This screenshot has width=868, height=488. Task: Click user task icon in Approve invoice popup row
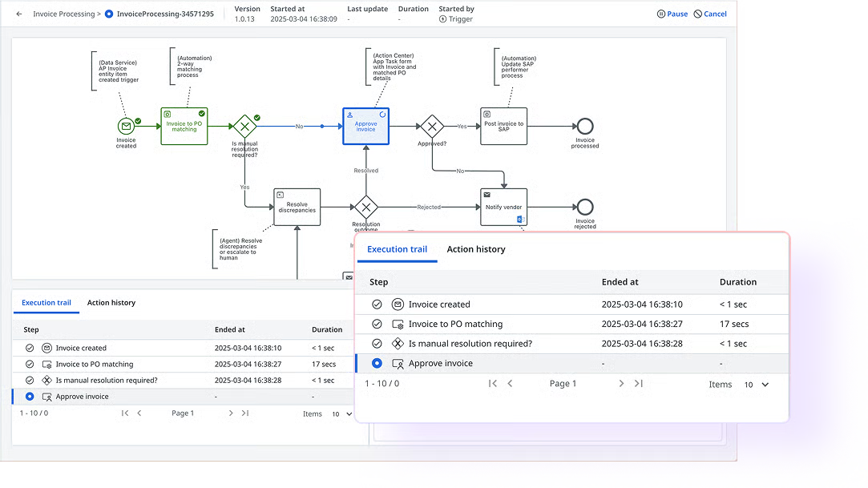point(398,364)
